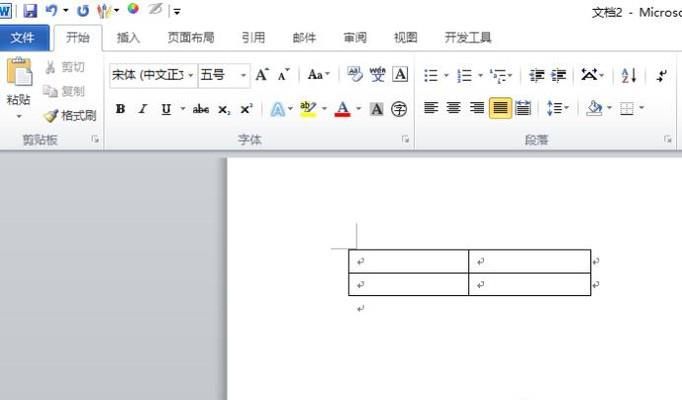The height and width of the screenshot is (400, 682).
Task: Toggle Strikethrough abc formatting
Action: (201, 109)
